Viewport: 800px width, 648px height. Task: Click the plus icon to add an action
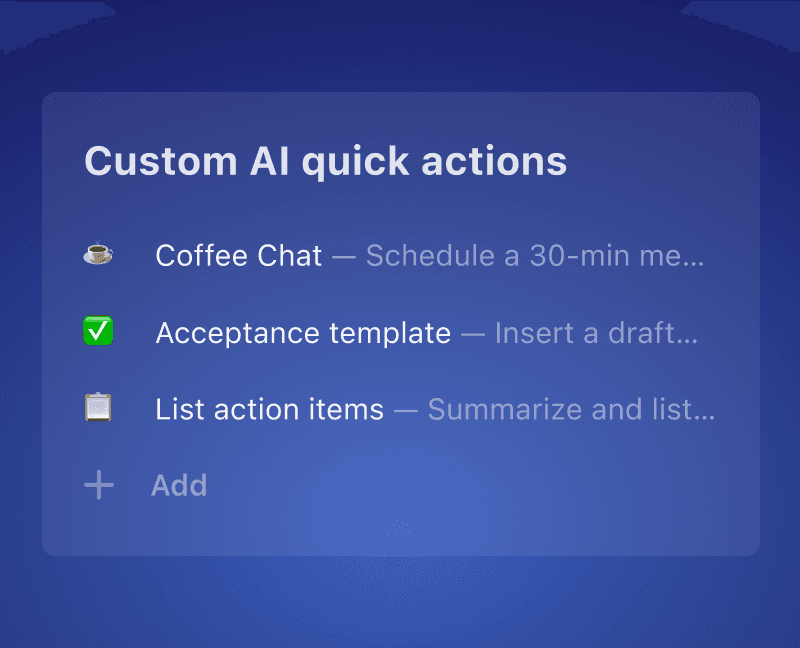98,486
